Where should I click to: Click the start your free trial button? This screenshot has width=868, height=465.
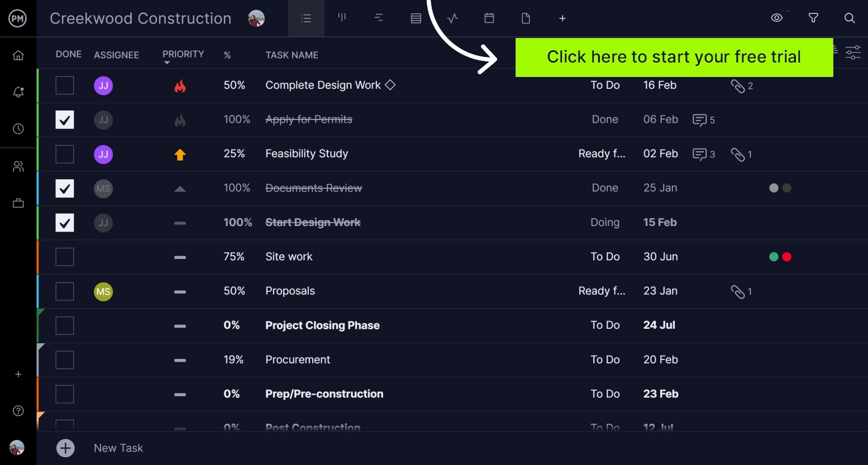pyautogui.click(x=674, y=57)
